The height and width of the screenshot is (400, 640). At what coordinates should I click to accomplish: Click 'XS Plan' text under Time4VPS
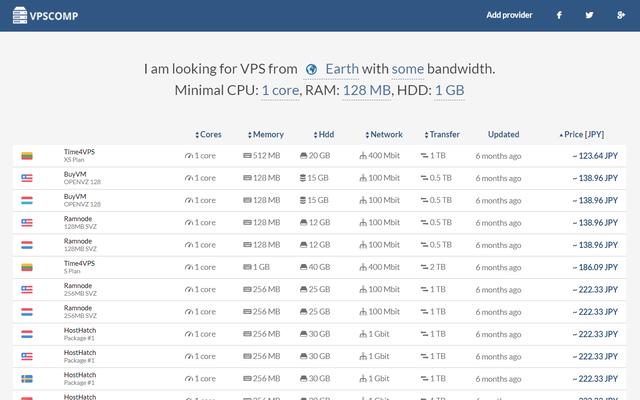coord(74,160)
